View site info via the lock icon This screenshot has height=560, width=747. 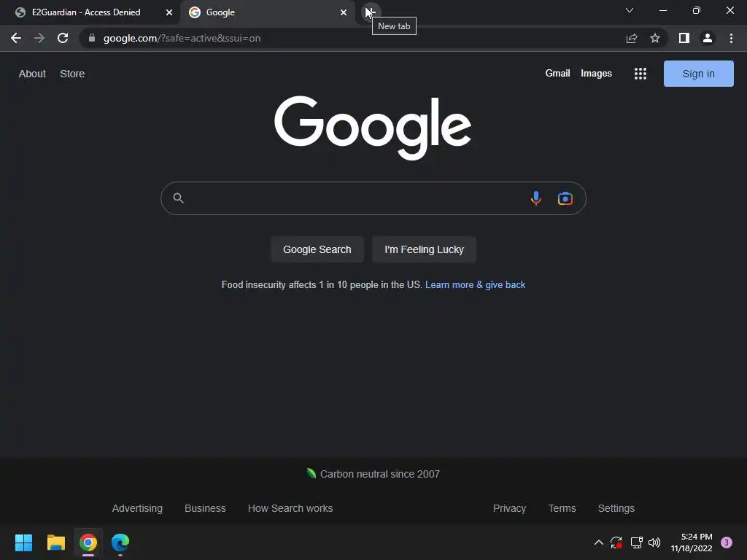tap(92, 38)
